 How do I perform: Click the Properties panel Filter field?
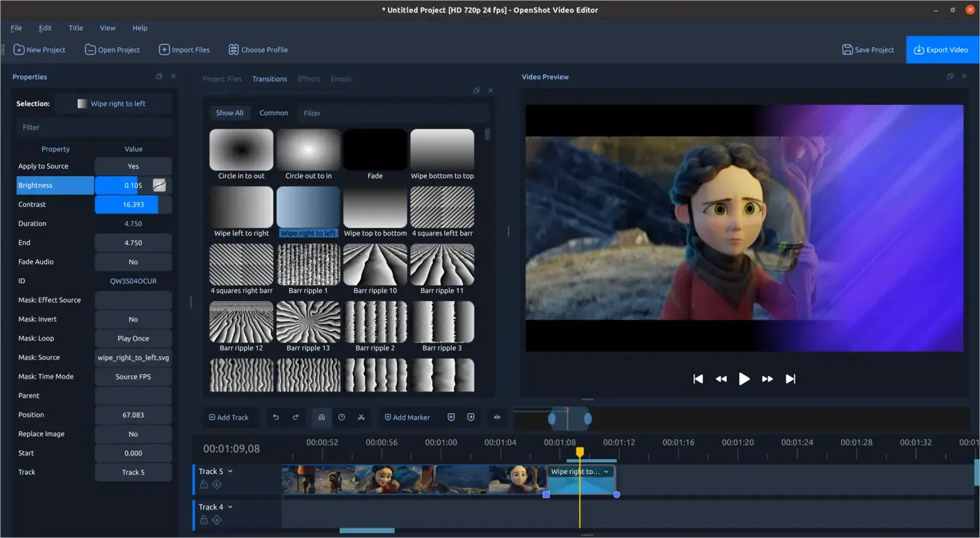point(94,127)
